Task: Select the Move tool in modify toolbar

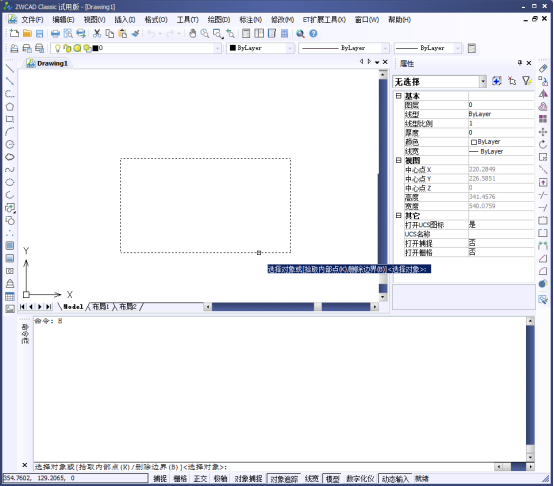Action: click(x=543, y=132)
